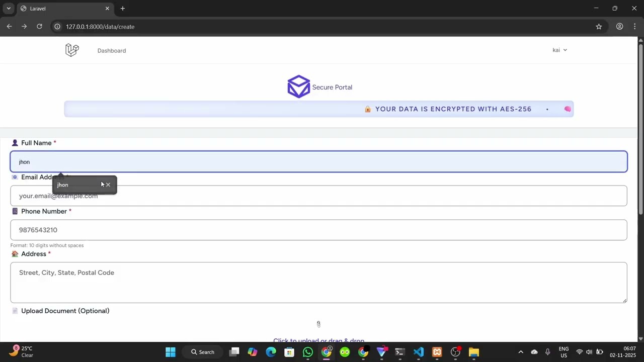
Task: Click the Email Address input field
Action: [318, 196]
